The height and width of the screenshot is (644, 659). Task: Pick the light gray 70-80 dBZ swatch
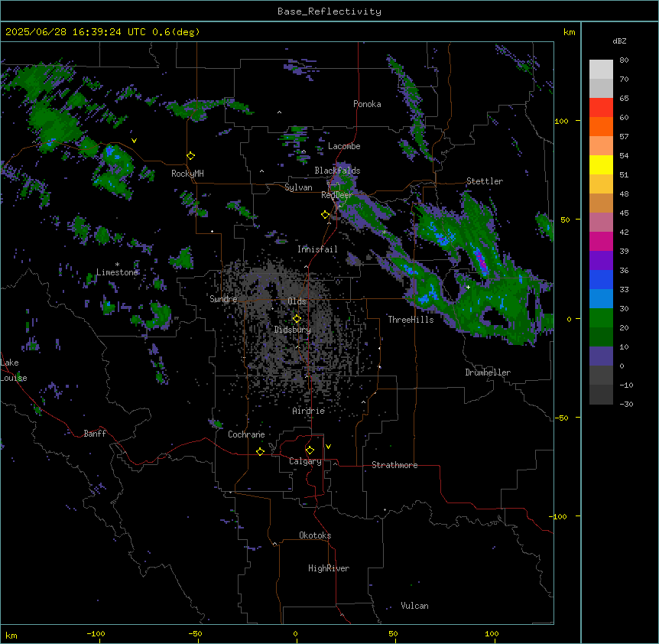click(601, 70)
